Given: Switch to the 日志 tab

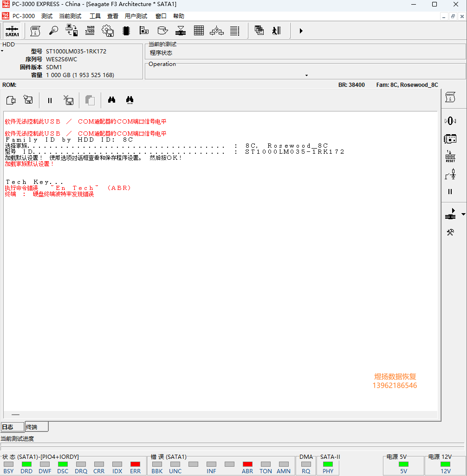Looking at the screenshot, I should pos(13,427).
